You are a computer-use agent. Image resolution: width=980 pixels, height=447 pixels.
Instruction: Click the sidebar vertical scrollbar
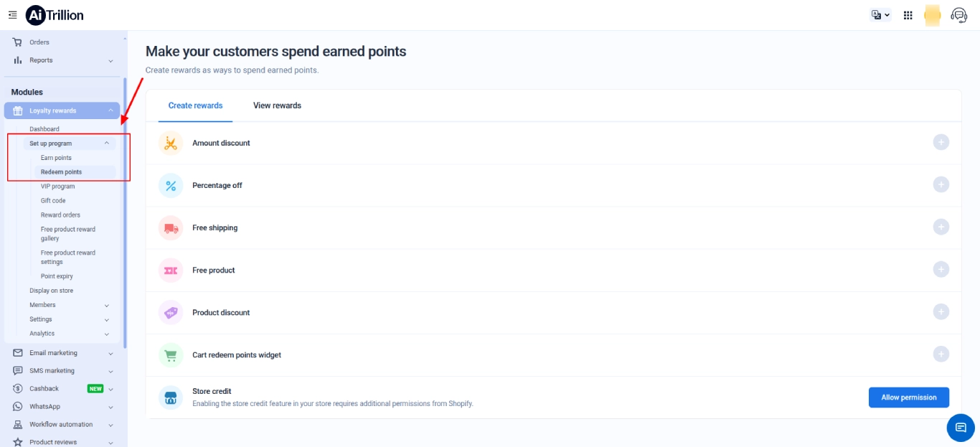(125, 213)
